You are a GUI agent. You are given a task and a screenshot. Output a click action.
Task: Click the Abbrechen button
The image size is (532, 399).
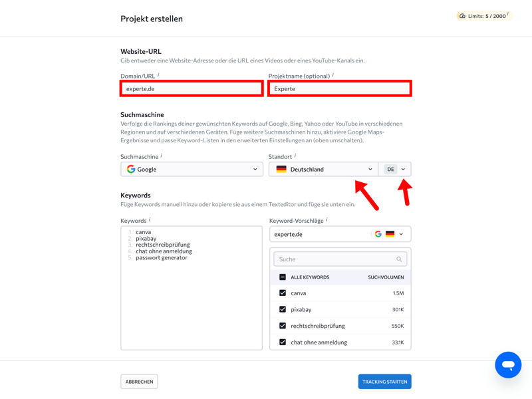click(x=139, y=382)
